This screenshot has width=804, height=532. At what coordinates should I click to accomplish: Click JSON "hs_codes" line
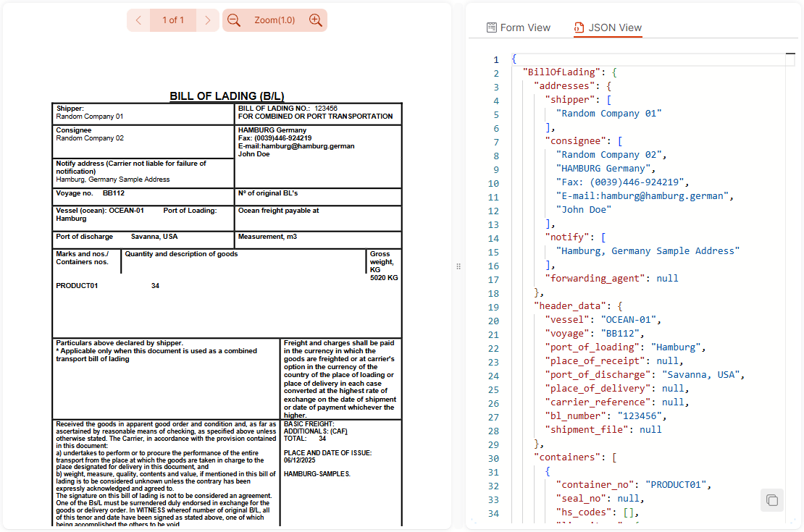[598, 513]
